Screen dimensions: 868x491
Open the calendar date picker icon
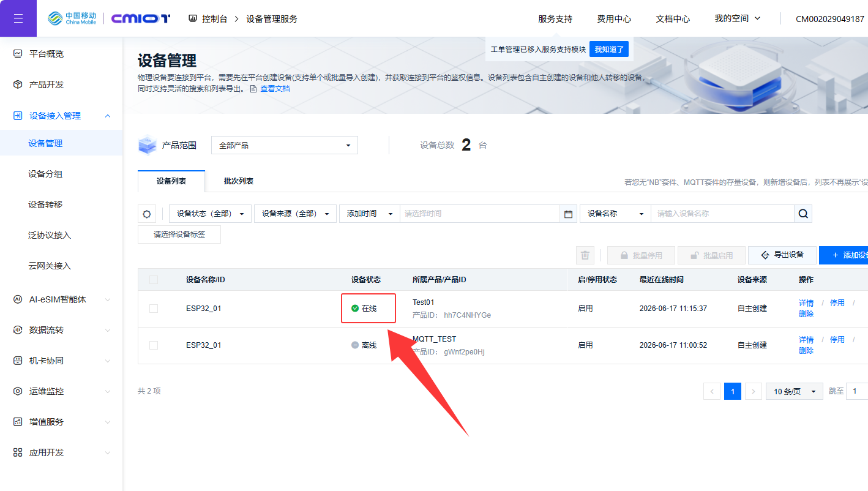tap(568, 214)
